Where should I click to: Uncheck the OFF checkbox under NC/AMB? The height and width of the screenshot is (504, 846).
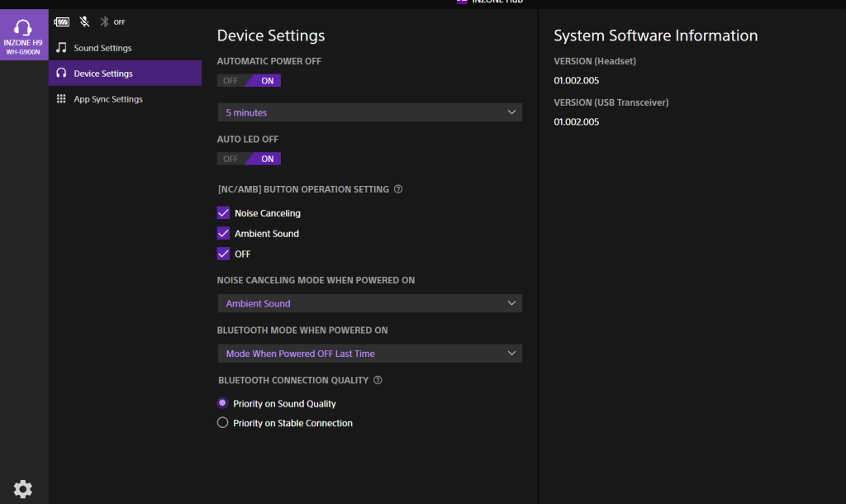pyautogui.click(x=223, y=254)
